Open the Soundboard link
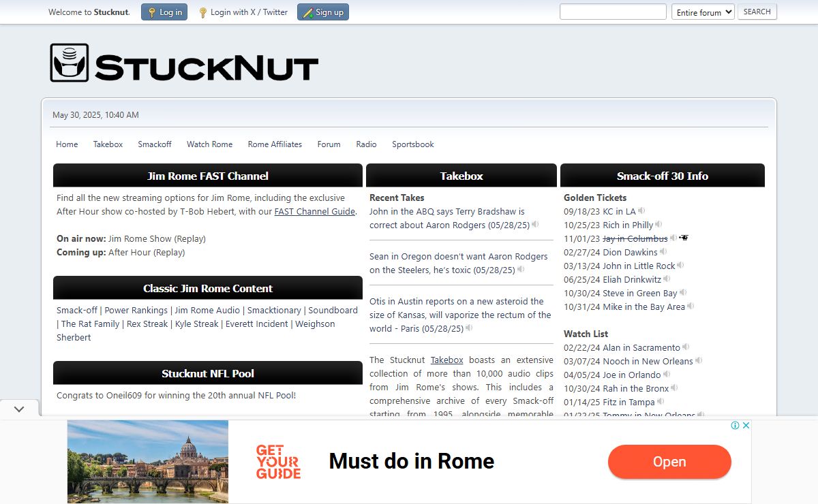Image resolution: width=818 pixels, height=504 pixels. click(x=333, y=311)
